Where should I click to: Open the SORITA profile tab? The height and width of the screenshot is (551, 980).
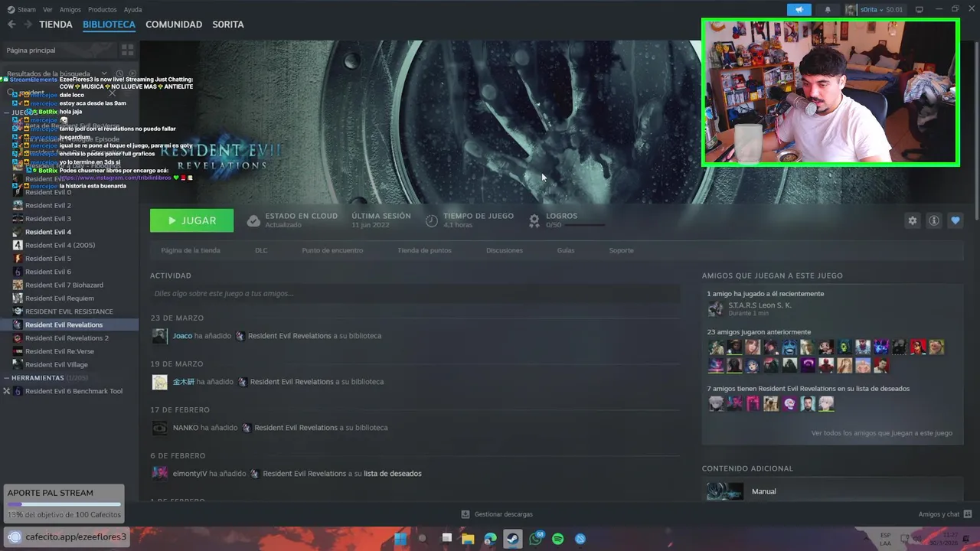(x=228, y=24)
